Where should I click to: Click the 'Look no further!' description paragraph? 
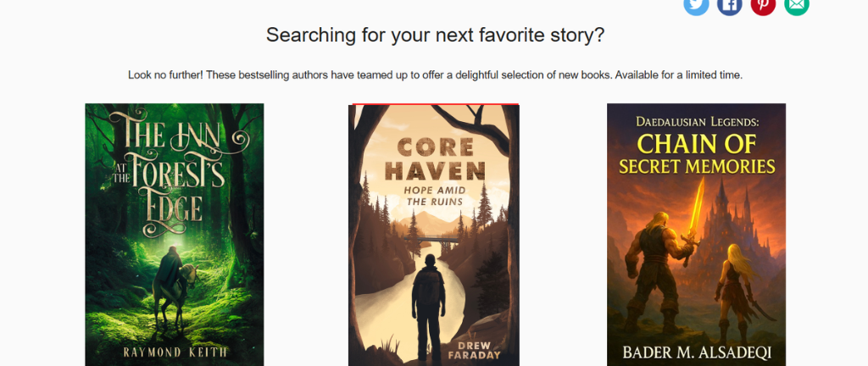click(x=435, y=75)
